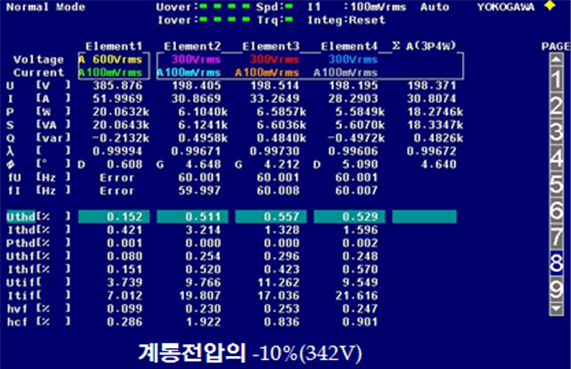
Task: Click Element3 Utif value 11.262
Action: pos(278,282)
